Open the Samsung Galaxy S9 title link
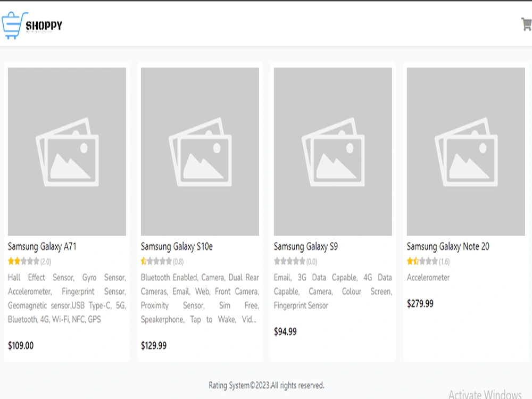Image resolution: width=532 pixels, height=399 pixels. tap(306, 247)
